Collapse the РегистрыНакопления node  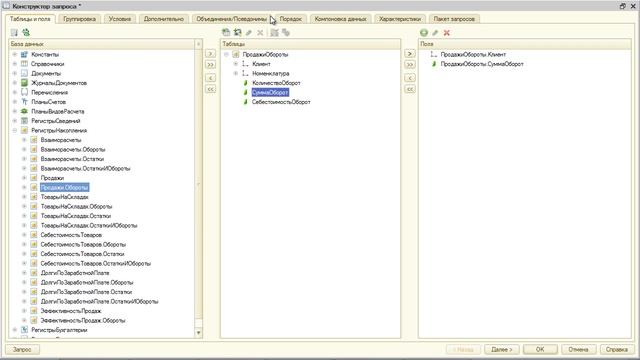click(15, 130)
